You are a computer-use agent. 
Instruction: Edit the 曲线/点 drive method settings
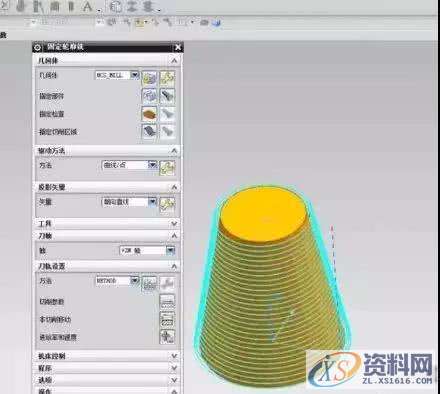pyautogui.click(x=167, y=168)
